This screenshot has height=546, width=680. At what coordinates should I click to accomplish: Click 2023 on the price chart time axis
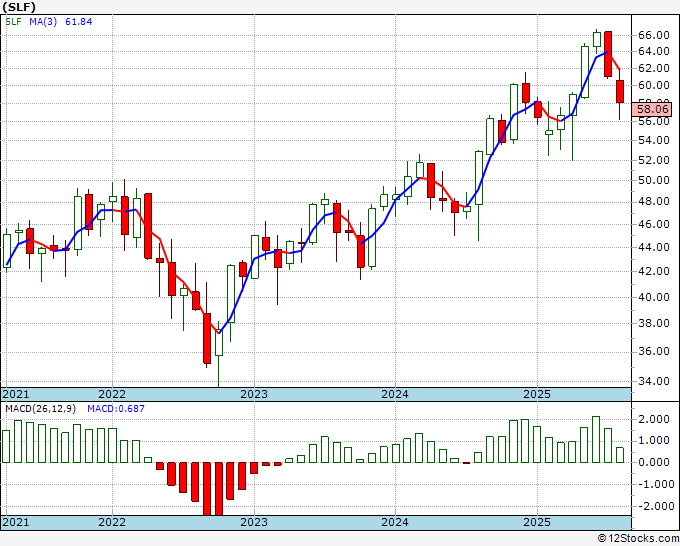(254, 394)
